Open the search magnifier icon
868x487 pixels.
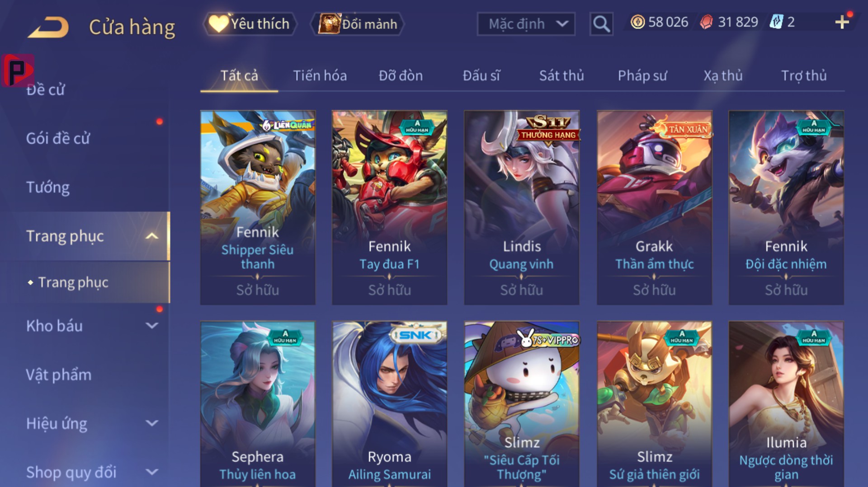coord(601,23)
